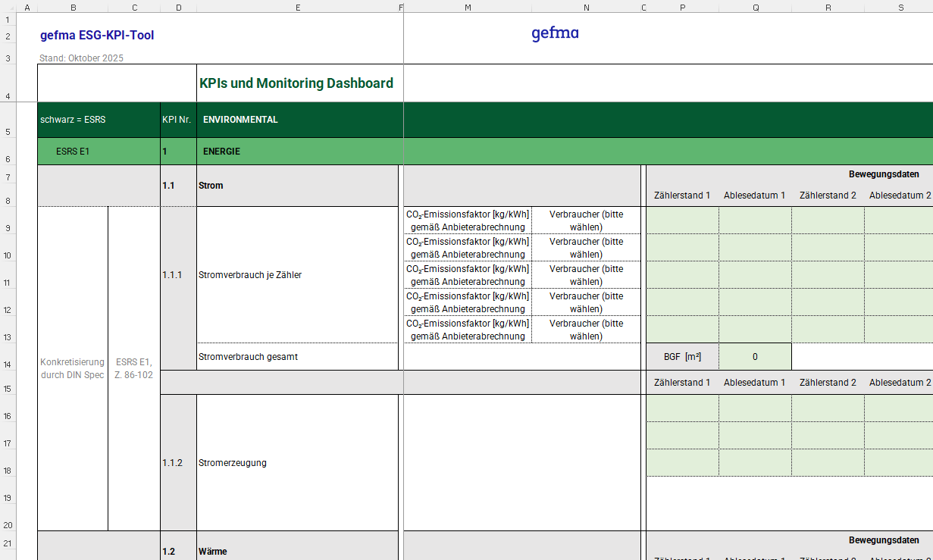Click the BGF value cell showing 0
This screenshot has height=560, width=933.
(x=755, y=355)
